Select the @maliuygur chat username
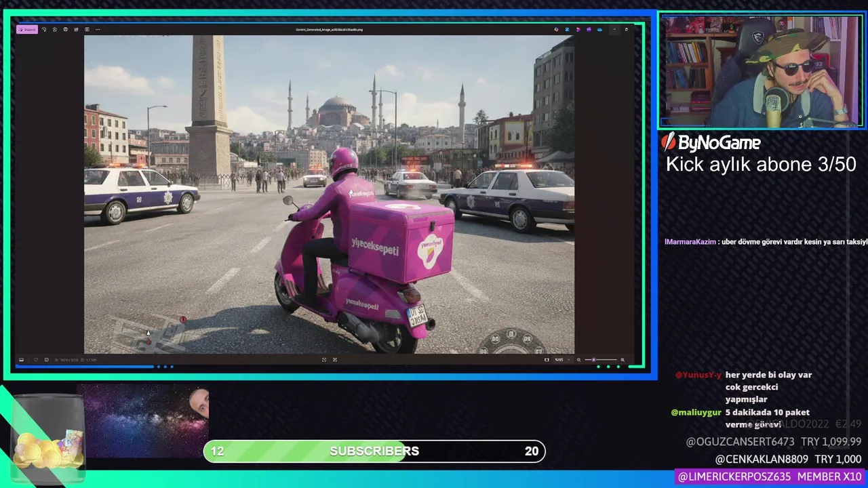This screenshot has height=488, width=868. (696, 412)
